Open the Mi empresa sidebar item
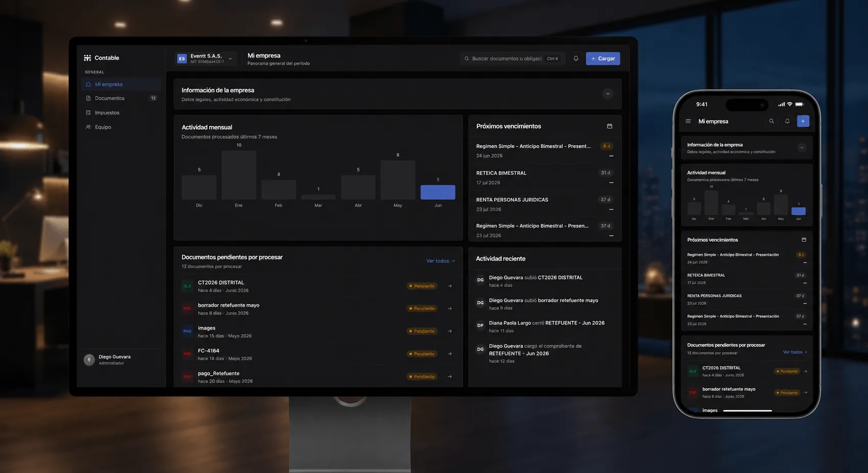Image resolution: width=868 pixels, height=473 pixels. pyautogui.click(x=121, y=84)
